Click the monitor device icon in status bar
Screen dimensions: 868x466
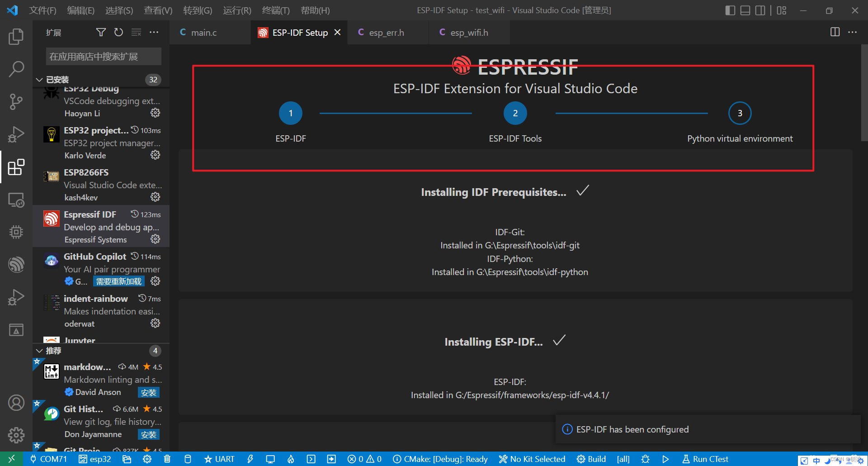pyautogui.click(x=270, y=459)
